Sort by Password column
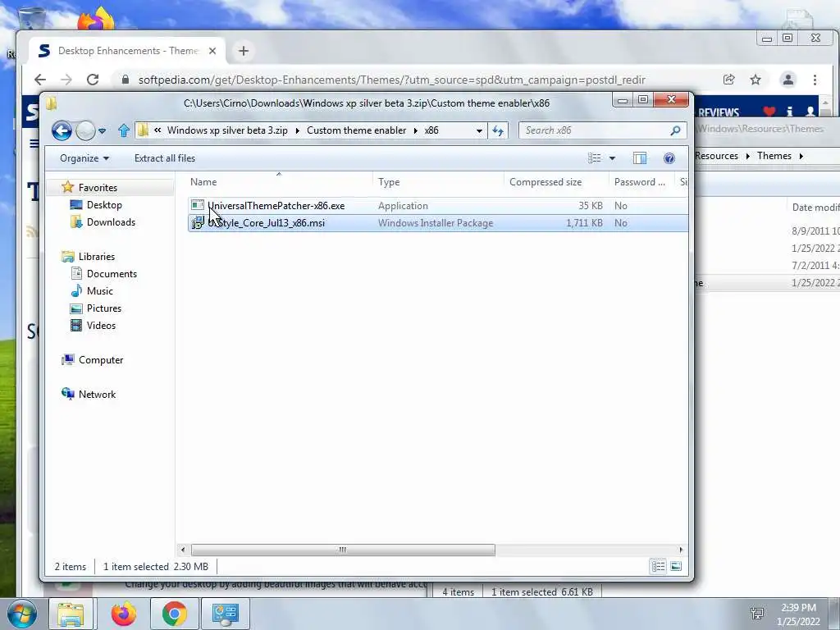The width and height of the screenshot is (840, 630). point(641,181)
